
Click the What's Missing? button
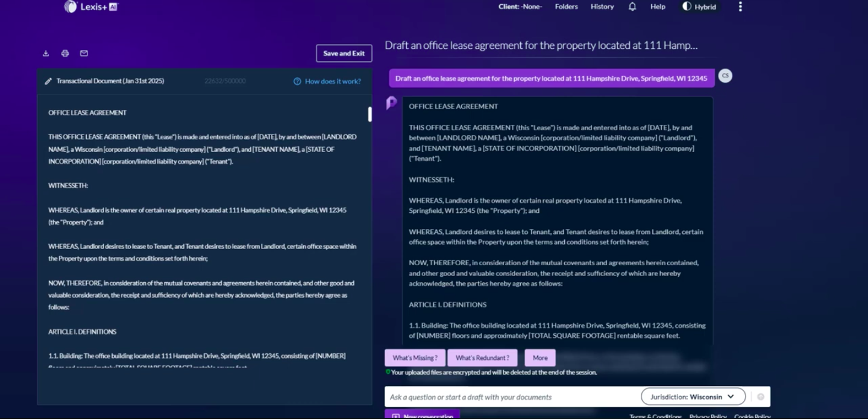coord(415,358)
